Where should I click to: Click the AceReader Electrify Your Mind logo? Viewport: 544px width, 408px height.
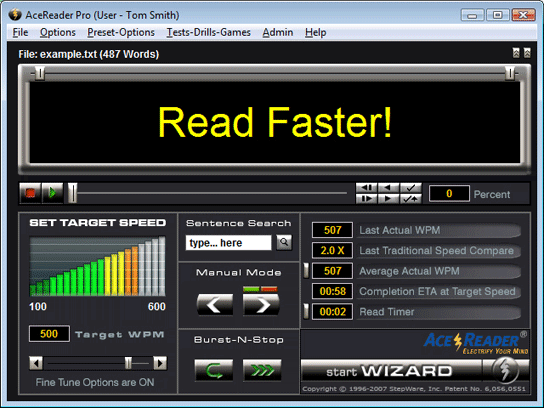pyautogui.click(x=476, y=343)
